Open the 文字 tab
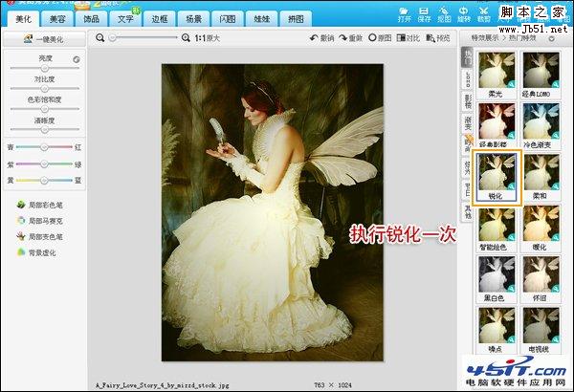The image size is (574, 392). [125, 19]
